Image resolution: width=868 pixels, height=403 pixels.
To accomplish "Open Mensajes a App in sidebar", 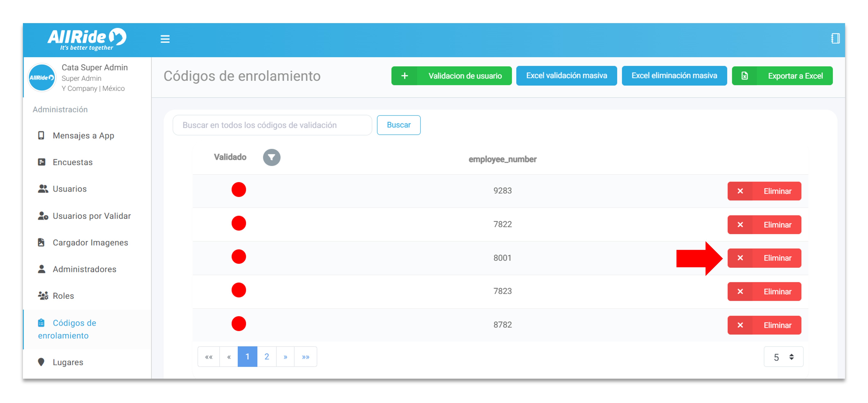I will 83,135.
